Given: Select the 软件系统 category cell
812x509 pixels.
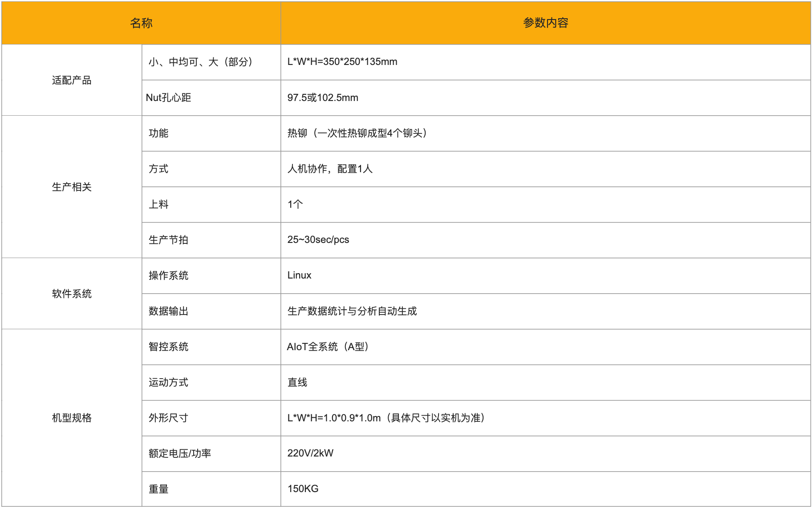Looking at the screenshot, I should pyautogui.click(x=72, y=294).
